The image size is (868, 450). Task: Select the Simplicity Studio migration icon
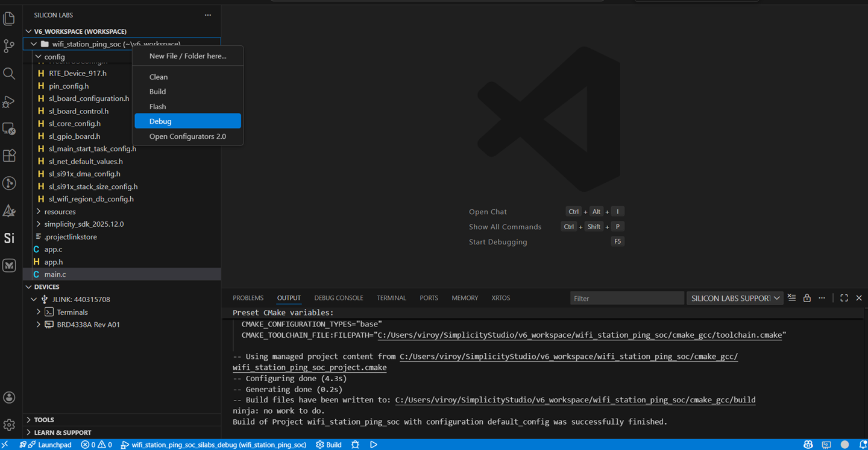tap(9, 210)
